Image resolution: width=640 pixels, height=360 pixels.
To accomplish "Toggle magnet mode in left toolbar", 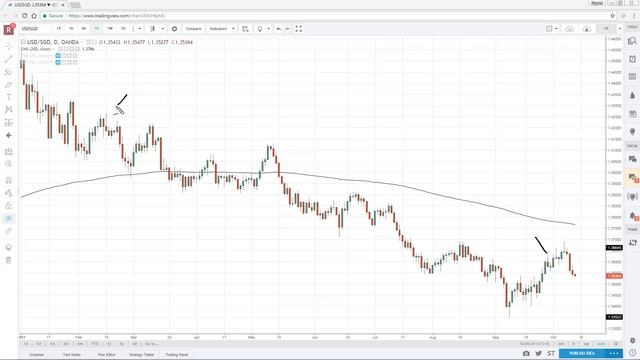I will 9,180.
